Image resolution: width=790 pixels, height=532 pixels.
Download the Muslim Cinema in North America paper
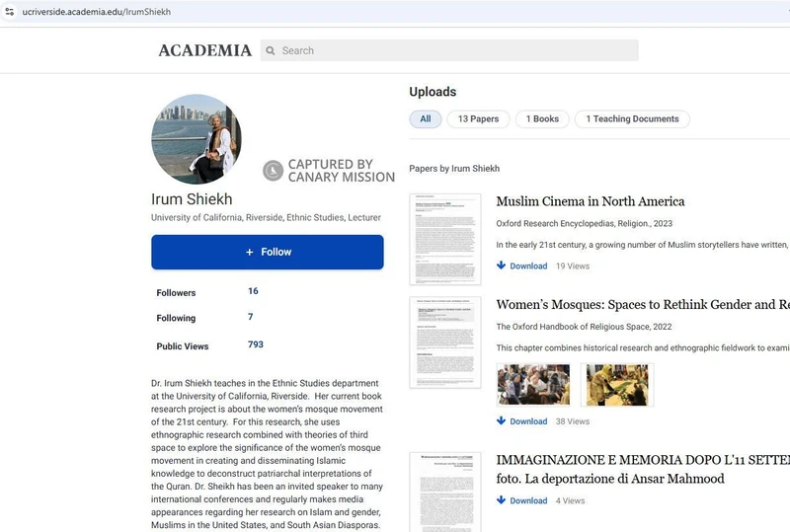pos(528,266)
